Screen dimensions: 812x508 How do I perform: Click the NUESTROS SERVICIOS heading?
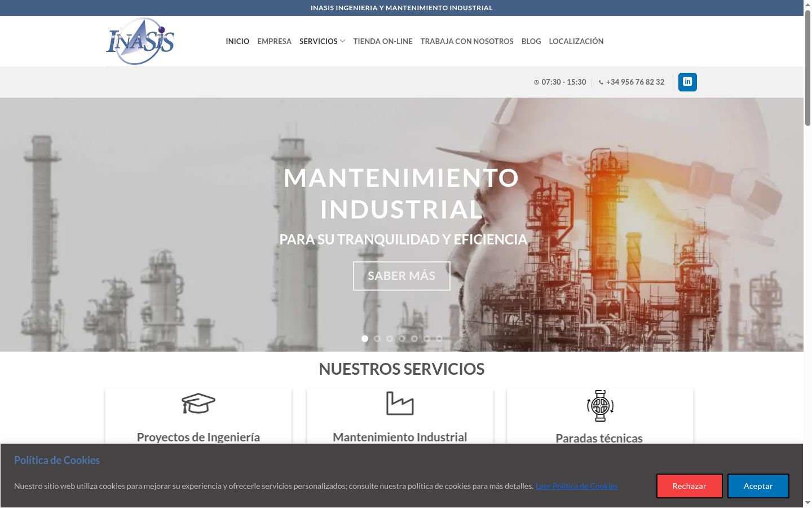(401, 369)
